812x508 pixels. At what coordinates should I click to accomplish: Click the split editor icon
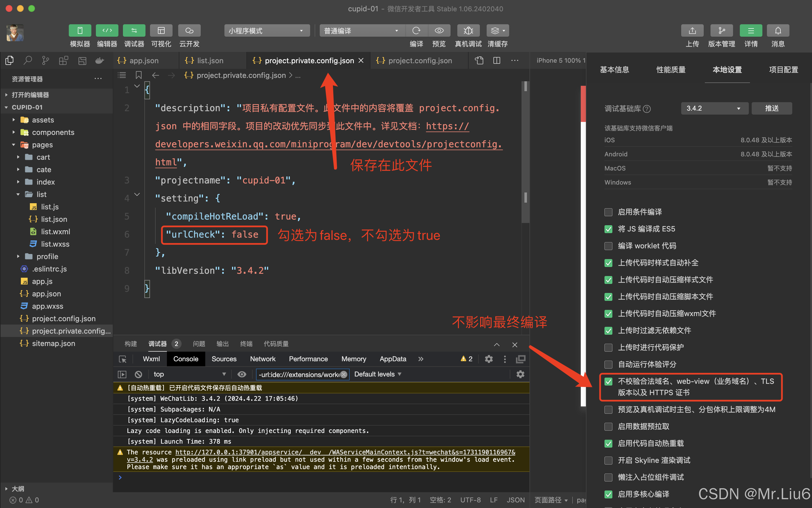[x=497, y=60]
